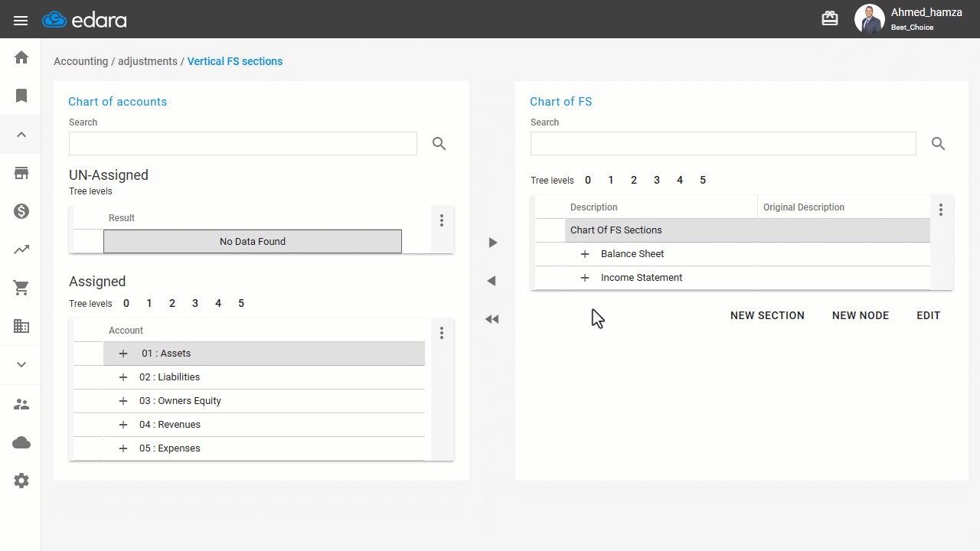Set Chart of FS tree level to 2
The height and width of the screenshot is (551, 980).
pyautogui.click(x=634, y=181)
